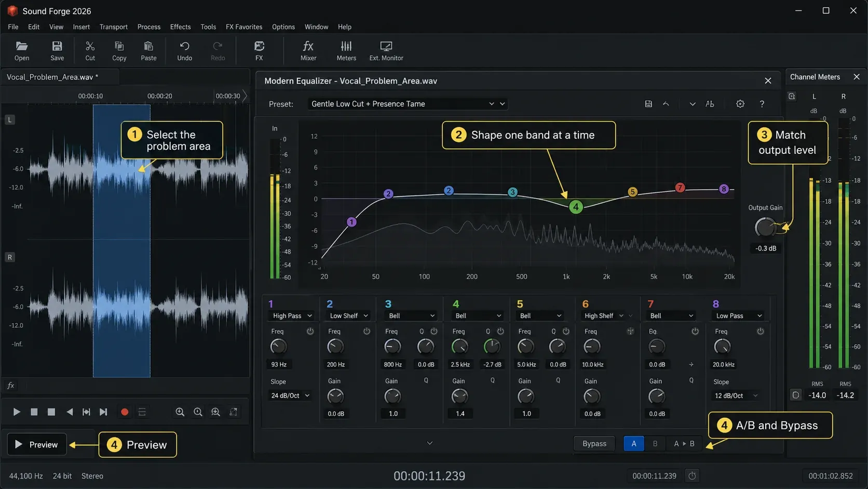Close the Modern Equalizer dialog
The width and height of the screenshot is (868, 489).
click(768, 81)
